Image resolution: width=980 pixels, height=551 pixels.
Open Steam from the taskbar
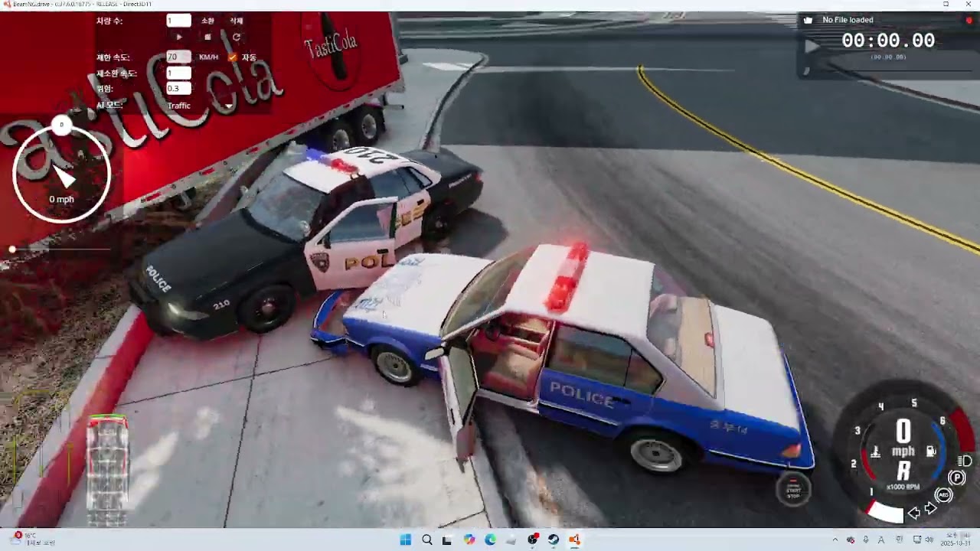554,540
